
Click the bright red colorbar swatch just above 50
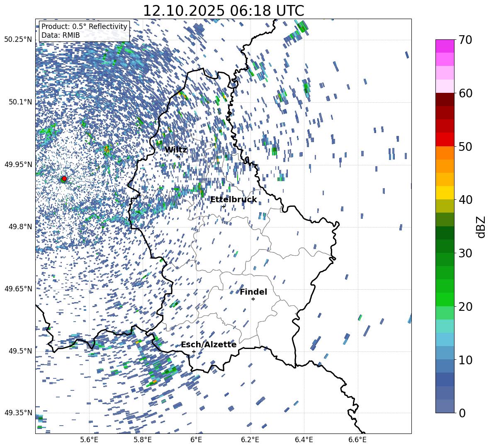[x=445, y=140]
